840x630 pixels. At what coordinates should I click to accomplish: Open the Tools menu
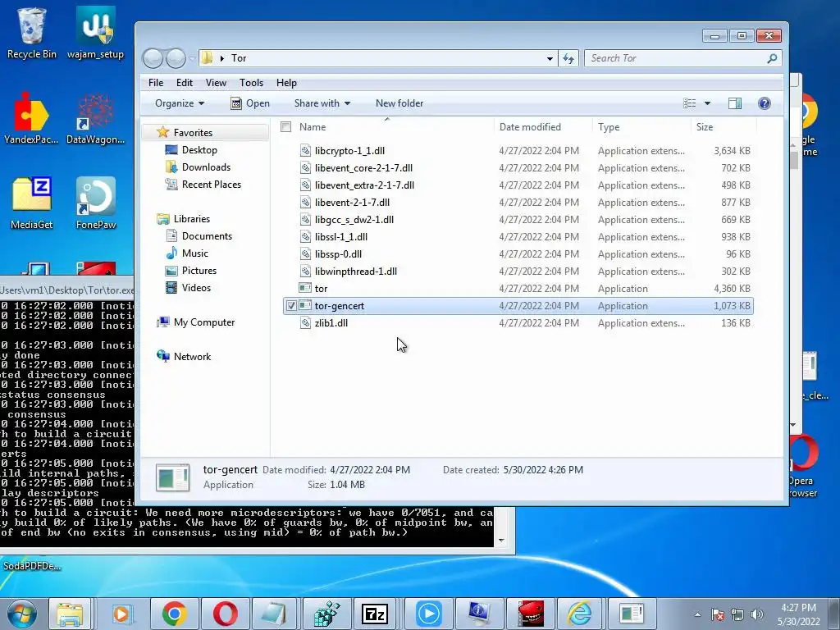[x=251, y=83]
